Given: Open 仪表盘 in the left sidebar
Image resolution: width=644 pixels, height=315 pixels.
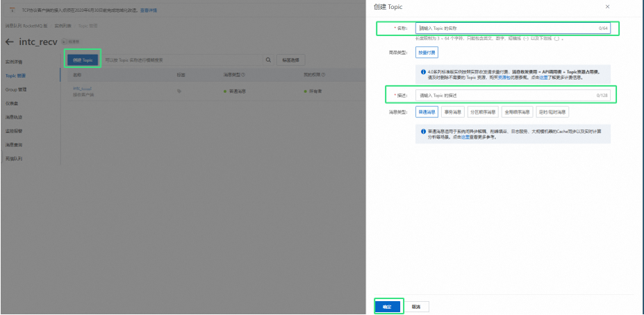Looking at the screenshot, I should point(12,103).
